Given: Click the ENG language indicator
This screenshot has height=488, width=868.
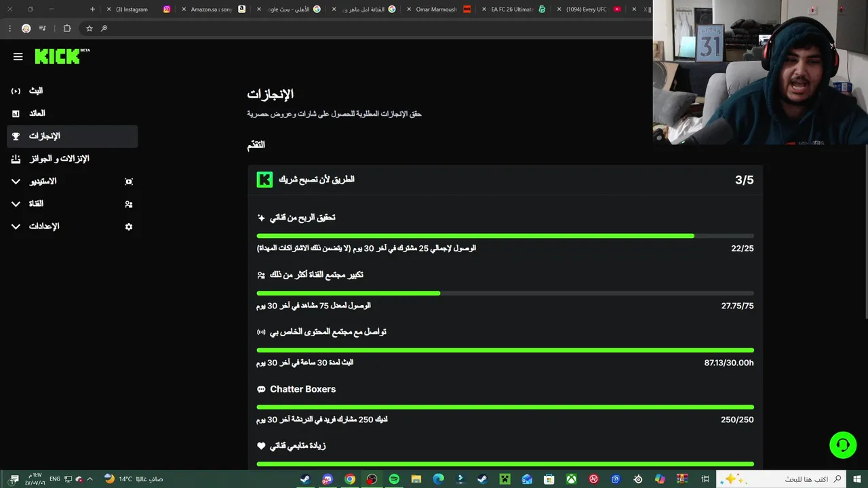Looking at the screenshot, I should tap(55, 479).
